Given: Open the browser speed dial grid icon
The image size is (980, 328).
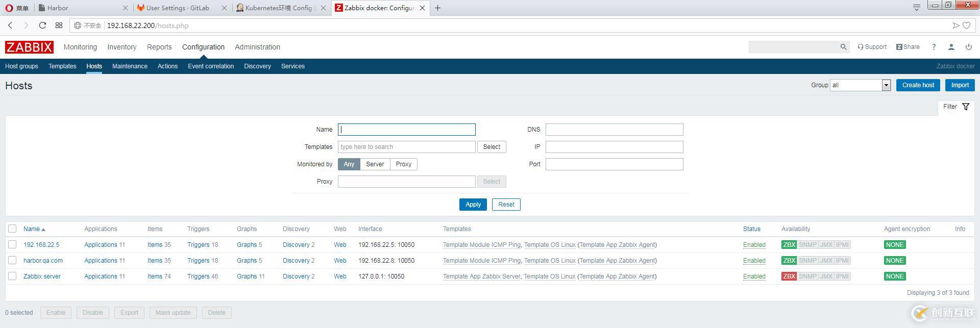Looking at the screenshot, I should coord(59,26).
